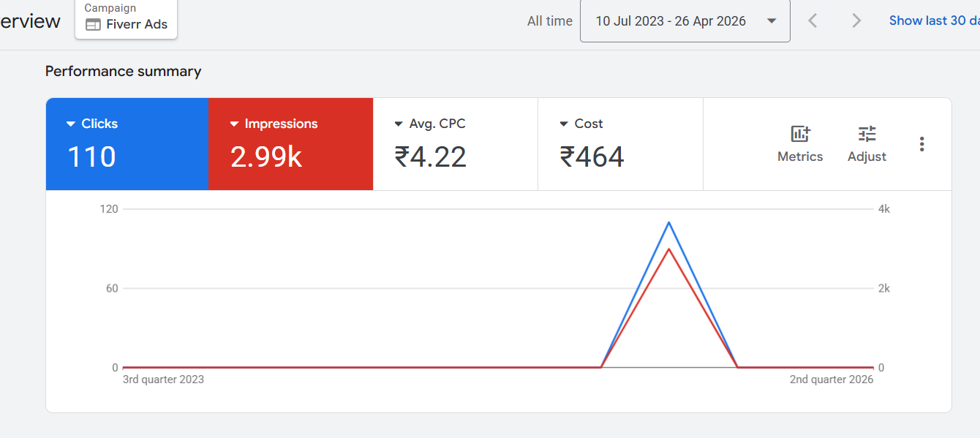Screen dimensions: 980x438
Task: Open the three-dot more options menu
Action: (921, 144)
